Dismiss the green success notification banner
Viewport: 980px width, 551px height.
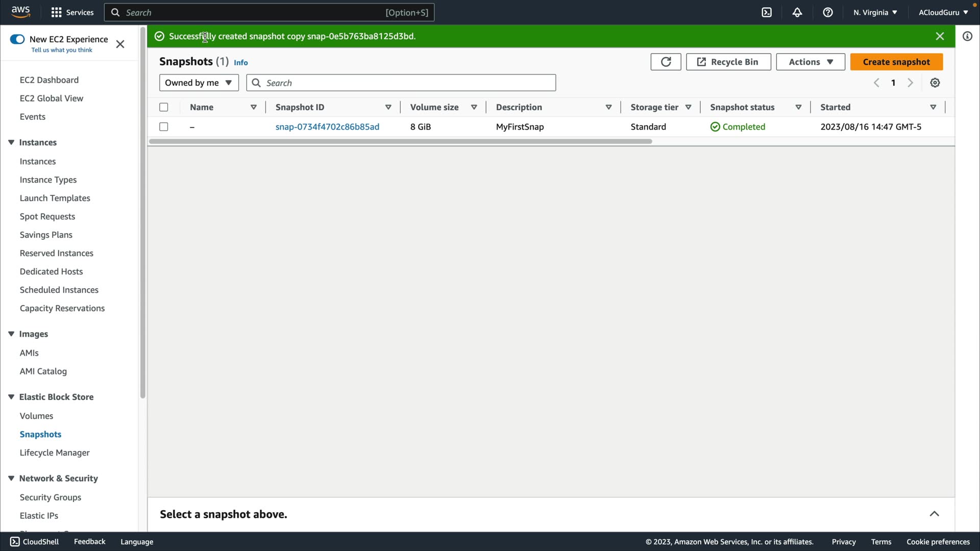coord(940,36)
